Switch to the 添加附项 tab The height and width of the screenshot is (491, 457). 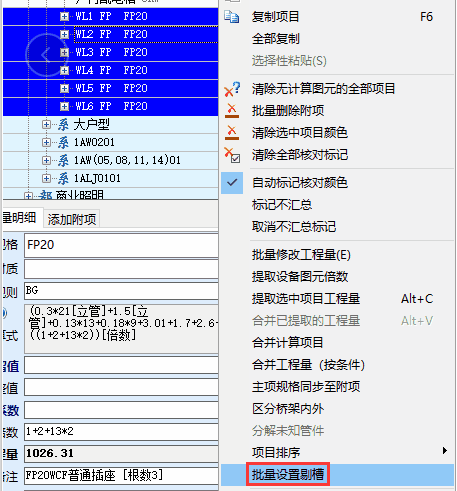72,219
